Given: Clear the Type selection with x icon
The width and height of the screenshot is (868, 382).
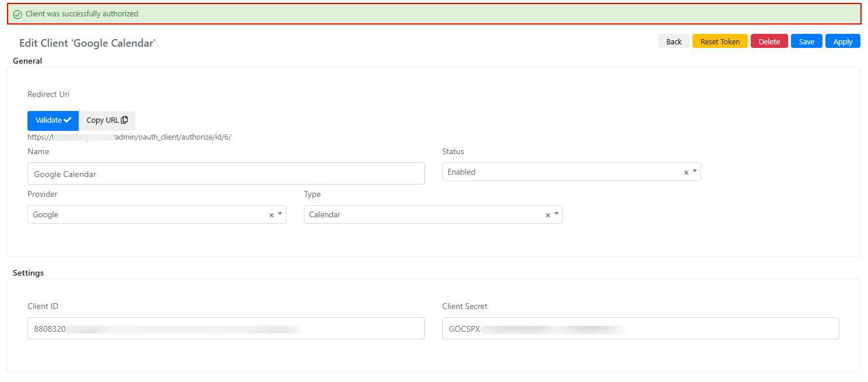Looking at the screenshot, I should [x=548, y=215].
